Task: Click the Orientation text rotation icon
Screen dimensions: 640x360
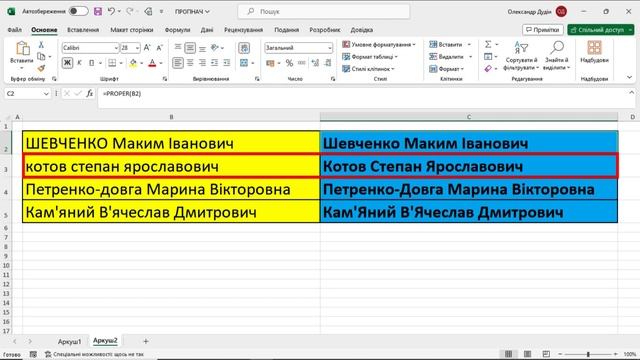Action: click(215, 48)
